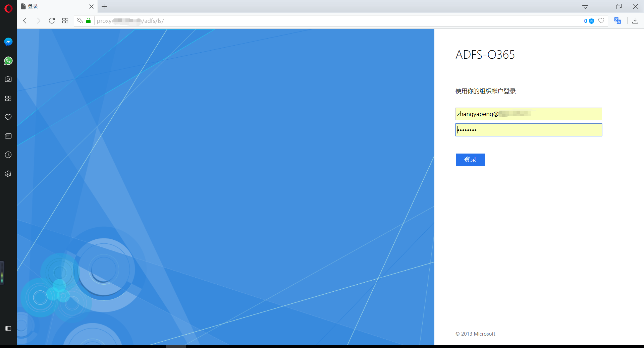Open the downloads panel
The image size is (644, 348).
click(635, 21)
